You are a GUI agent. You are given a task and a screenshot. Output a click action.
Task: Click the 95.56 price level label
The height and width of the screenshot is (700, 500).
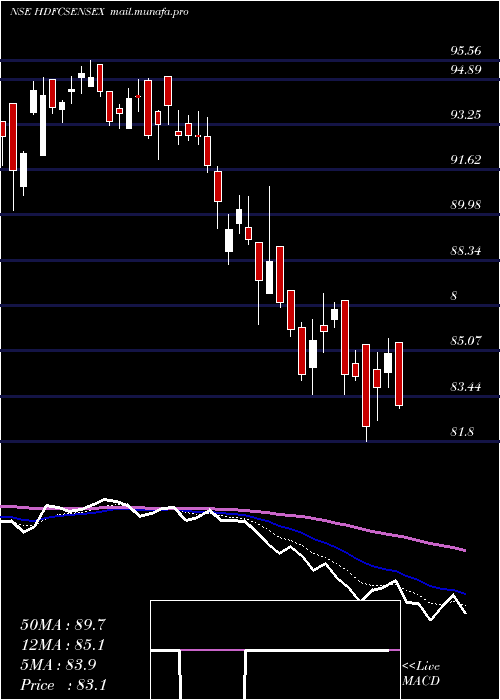[x=466, y=50]
